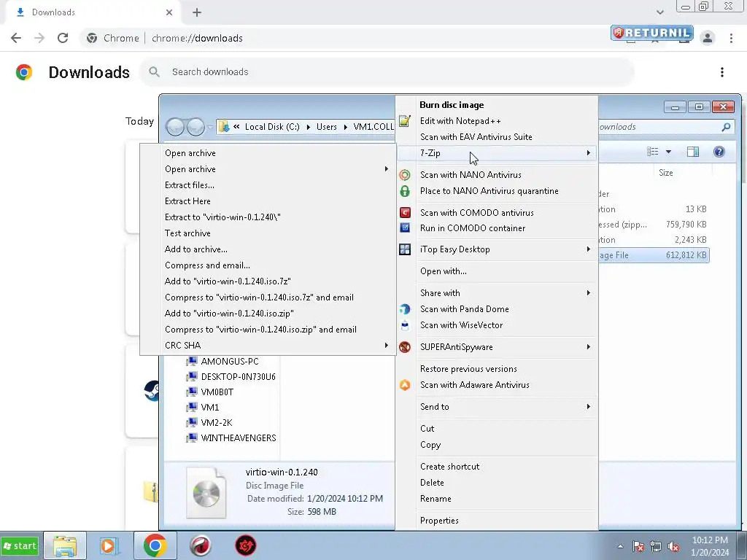Toggle the Explorer preview pane icon
Screen dimensions: 747x560
(693, 152)
